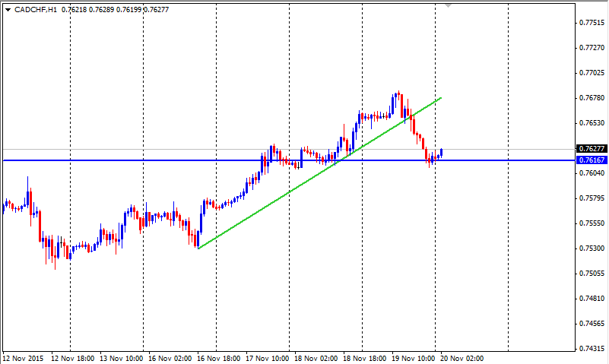Screen dimensions: 609x364
Task: Click the 0.75795 price scale label
Action: tap(592, 198)
